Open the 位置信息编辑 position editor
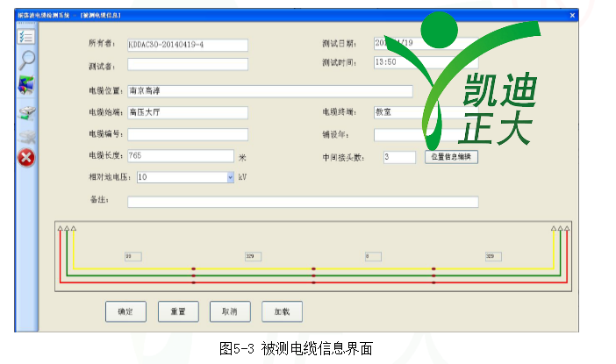Viewport: 616px width, 364px height. click(x=452, y=157)
